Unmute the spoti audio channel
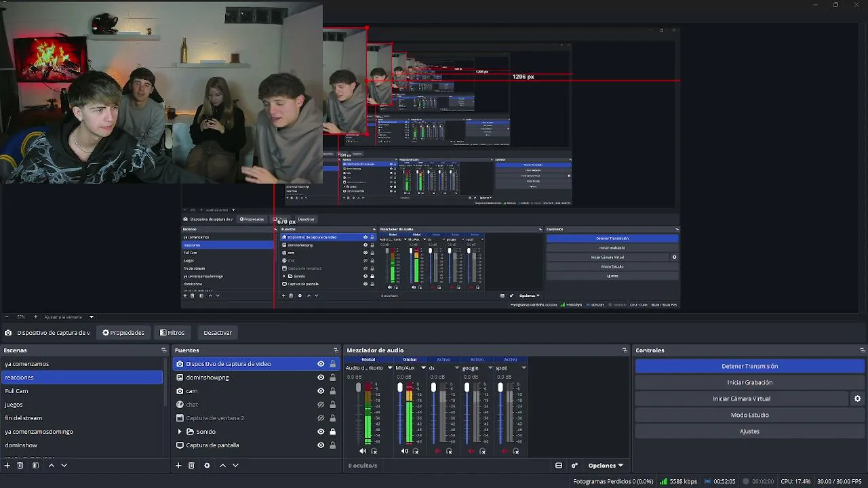Screen dimensions: 868x488 [x=505, y=451]
